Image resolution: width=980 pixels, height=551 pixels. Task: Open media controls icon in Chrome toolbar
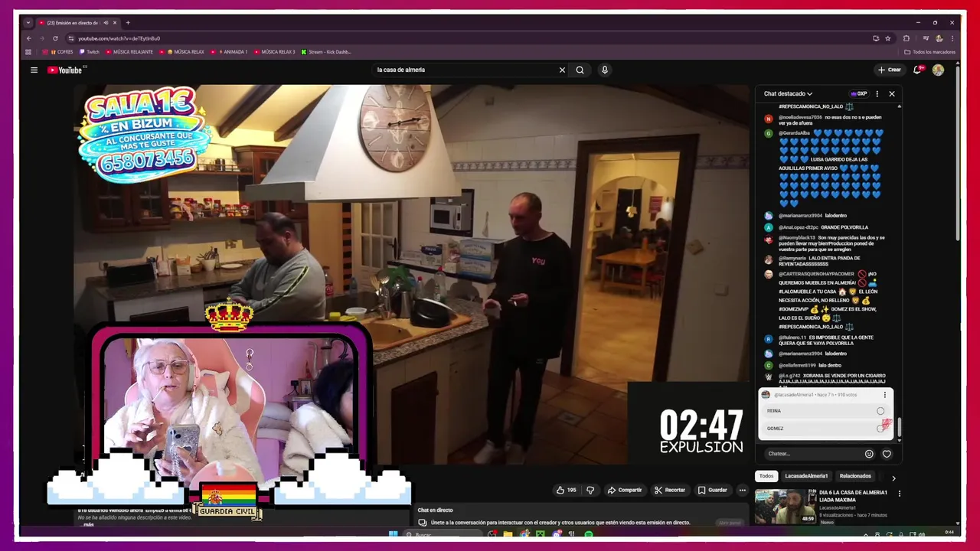[926, 38]
